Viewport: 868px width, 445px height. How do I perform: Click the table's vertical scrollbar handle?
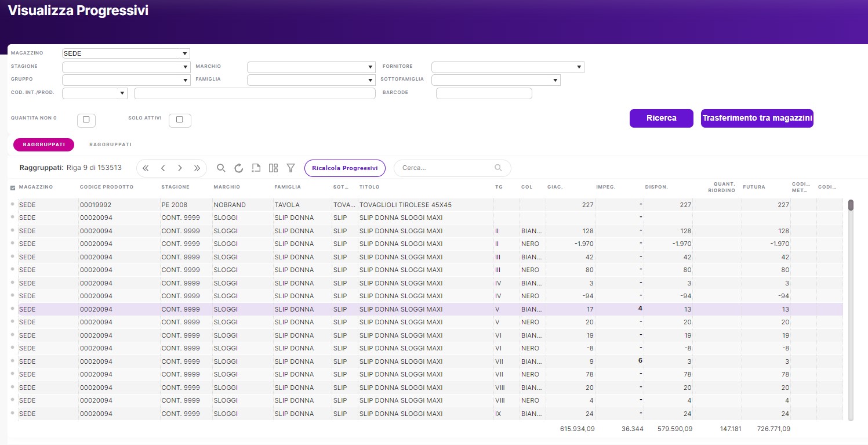pos(851,205)
